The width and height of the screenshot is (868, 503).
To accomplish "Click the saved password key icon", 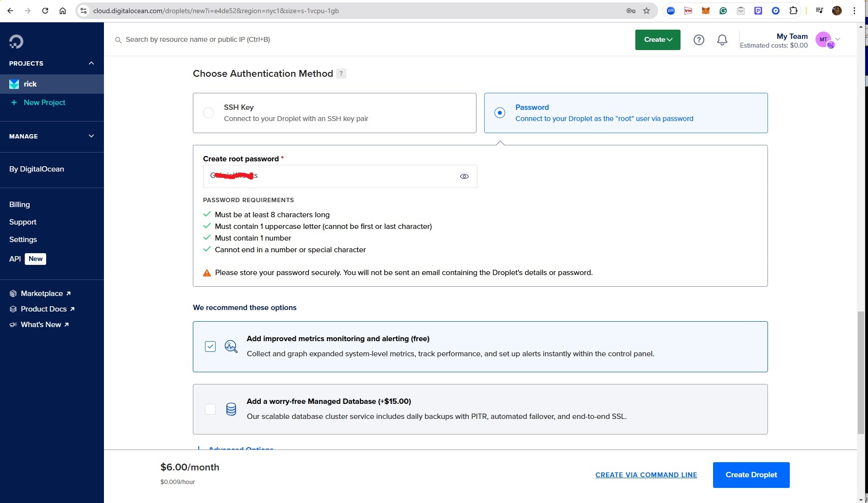I will point(631,11).
